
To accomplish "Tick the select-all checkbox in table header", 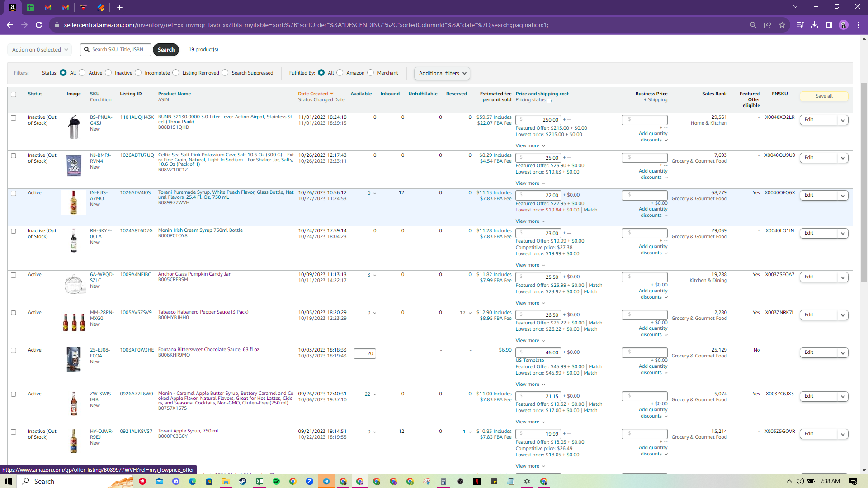I will point(14,94).
